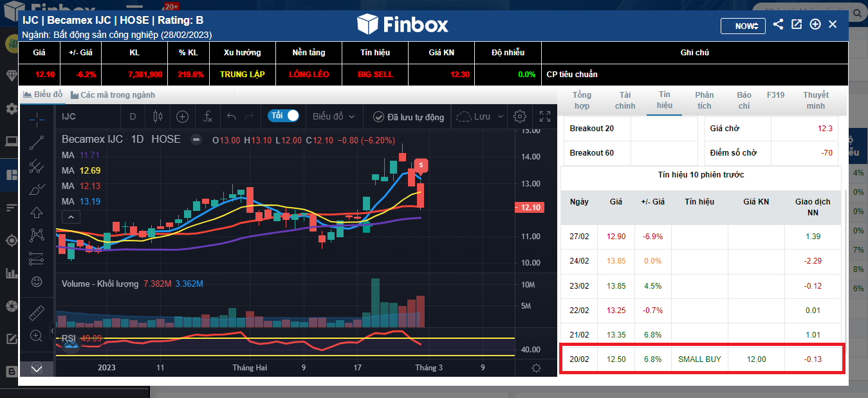Open the Biểu đồ layout dropdown
The width and height of the screenshot is (868, 398).
pyautogui.click(x=333, y=116)
